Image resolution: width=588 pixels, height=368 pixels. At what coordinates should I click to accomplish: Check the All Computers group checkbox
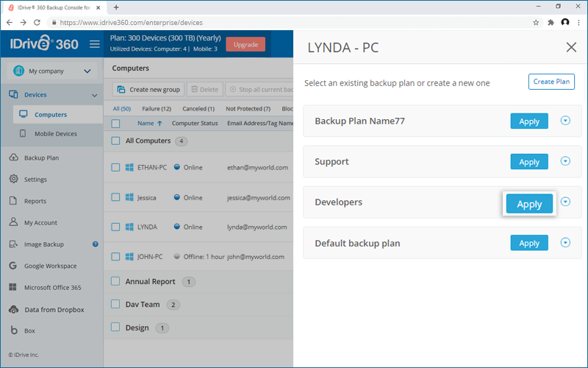[115, 141]
